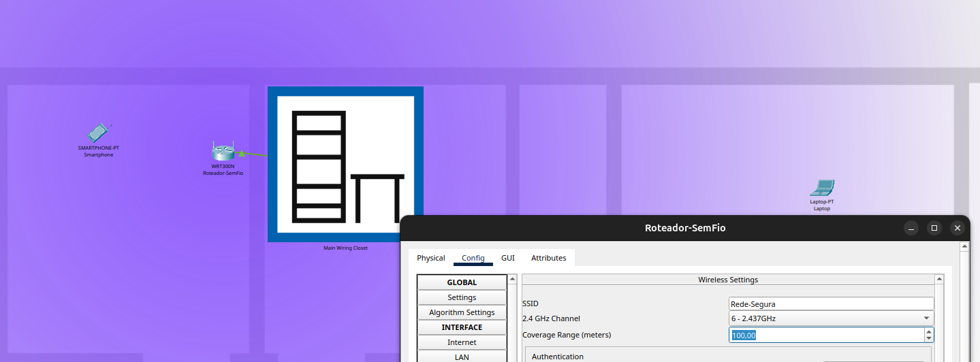Open the Attributes tab
Viewport: 980px width, 362px height.
[x=549, y=258]
